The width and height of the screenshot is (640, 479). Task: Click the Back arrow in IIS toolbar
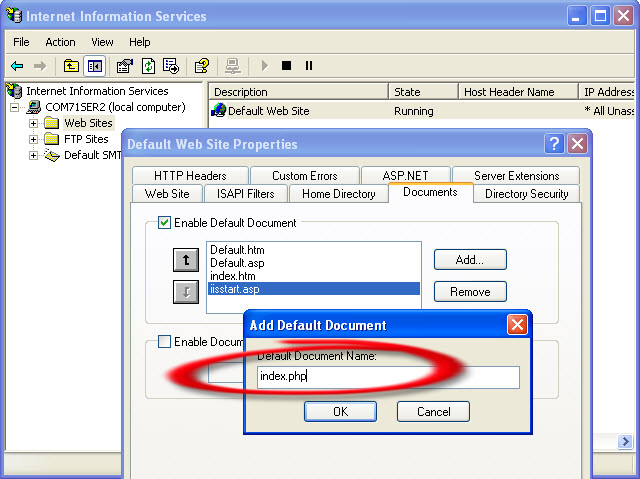17,66
